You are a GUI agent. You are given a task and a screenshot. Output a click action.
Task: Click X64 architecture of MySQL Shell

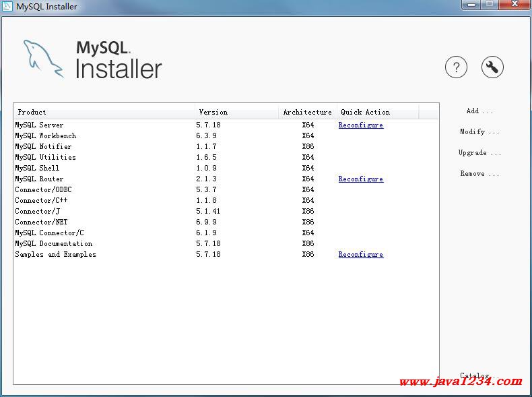308,168
